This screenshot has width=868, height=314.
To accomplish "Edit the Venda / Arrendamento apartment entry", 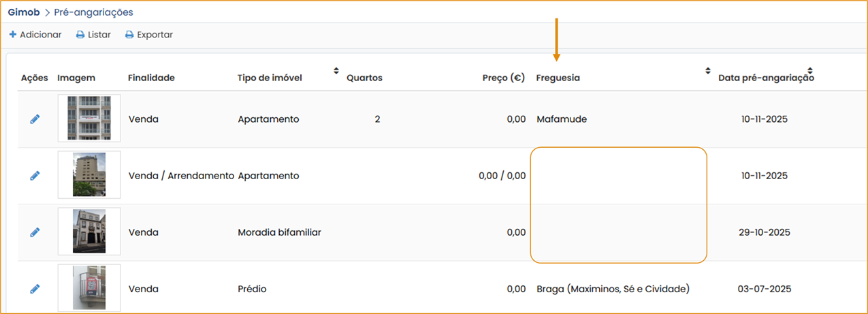I will tap(35, 176).
